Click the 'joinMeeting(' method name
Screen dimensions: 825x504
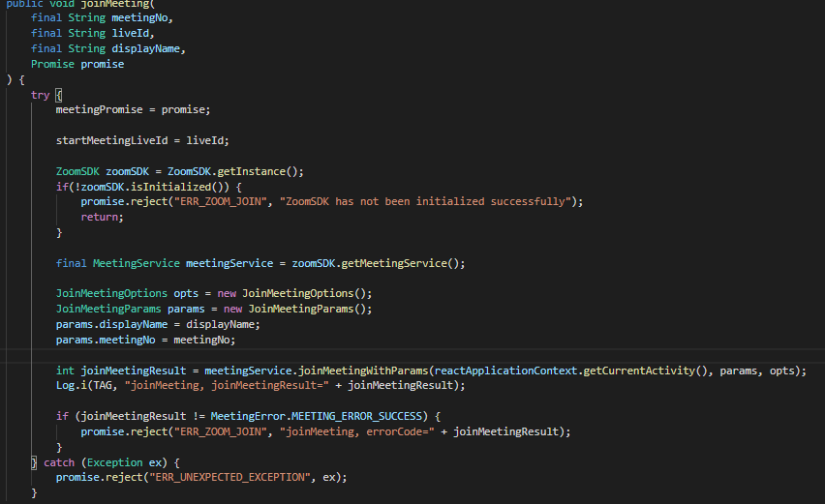tap(117, 4)
